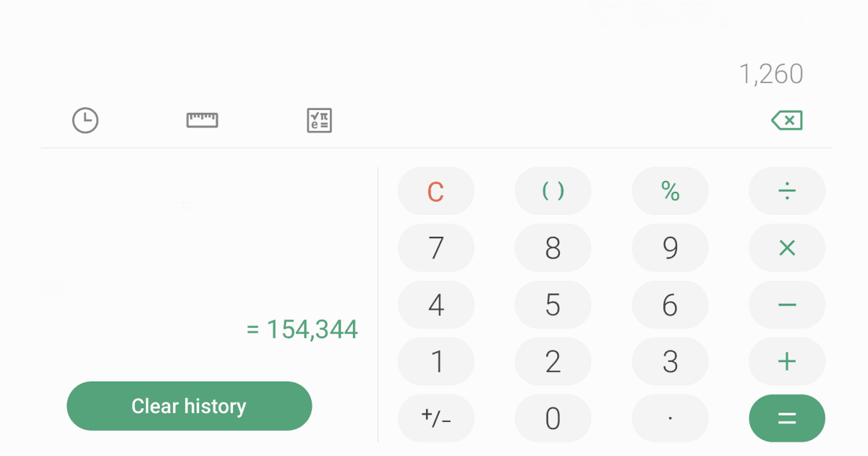868x456 pixels.
Task: Tap the plus/minus sign toggle key
Action: point(436,418)
